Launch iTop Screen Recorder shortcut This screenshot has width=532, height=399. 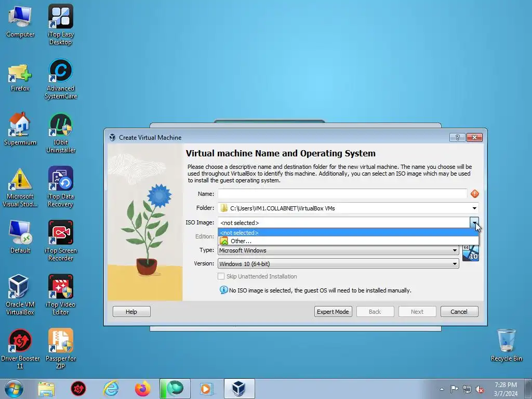[60, 241]
